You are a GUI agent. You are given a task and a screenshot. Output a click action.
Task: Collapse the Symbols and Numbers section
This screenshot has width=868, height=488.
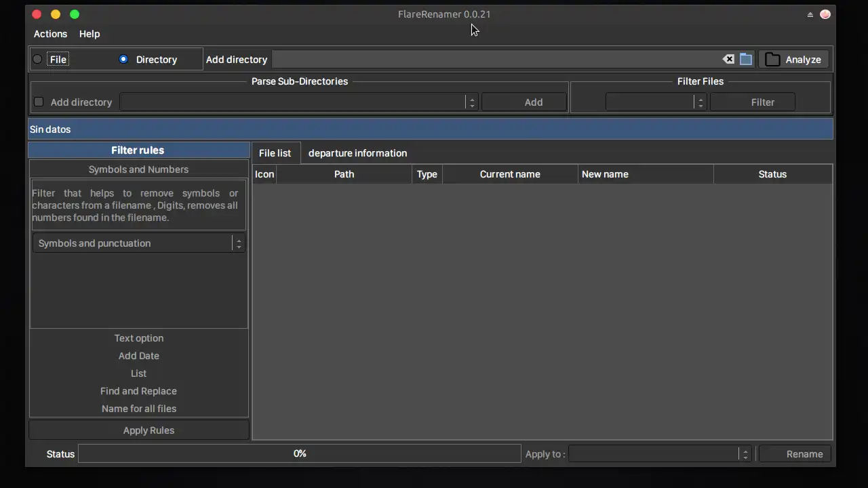[139, 169]
